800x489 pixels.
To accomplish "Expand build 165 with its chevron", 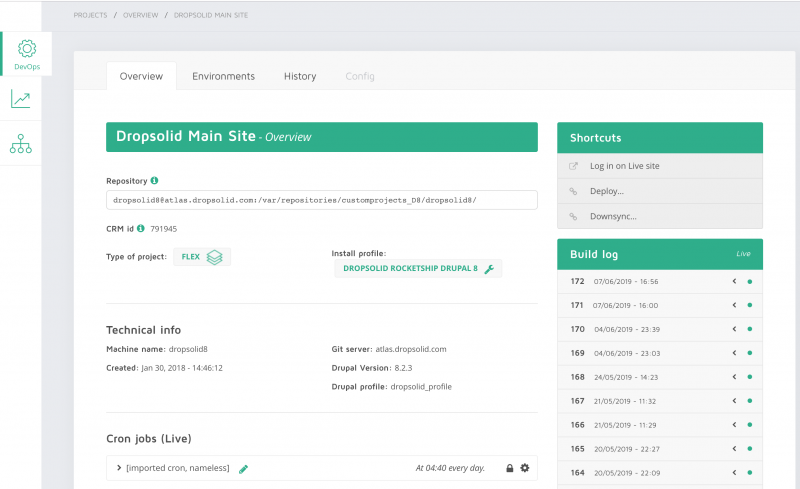I will point(734,449).
